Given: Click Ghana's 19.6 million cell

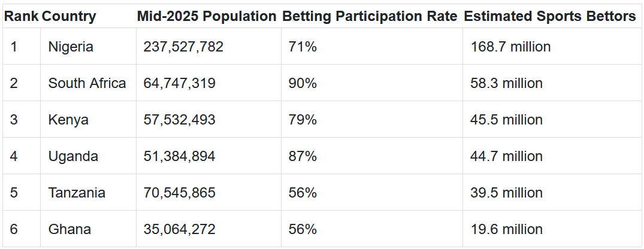Looking at the screenshot, I should [506, 229].
